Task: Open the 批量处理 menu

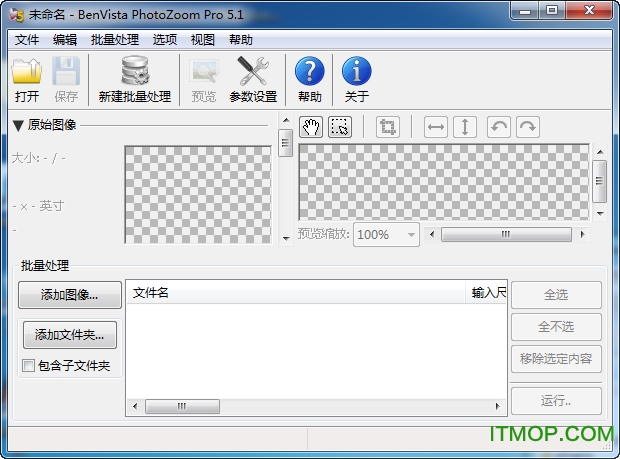Action: (114, 40)
